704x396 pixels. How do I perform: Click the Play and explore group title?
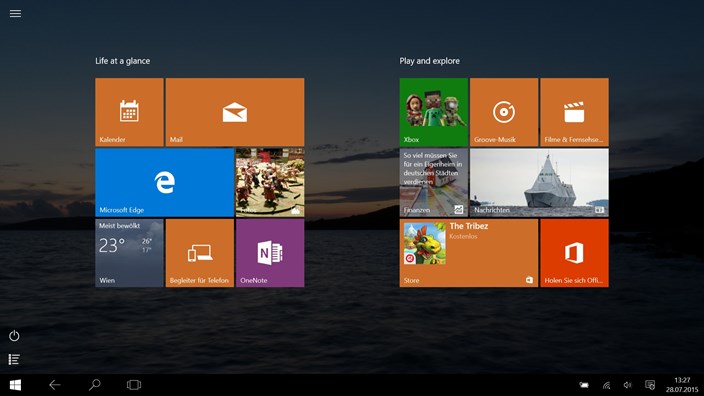(430, 61)
